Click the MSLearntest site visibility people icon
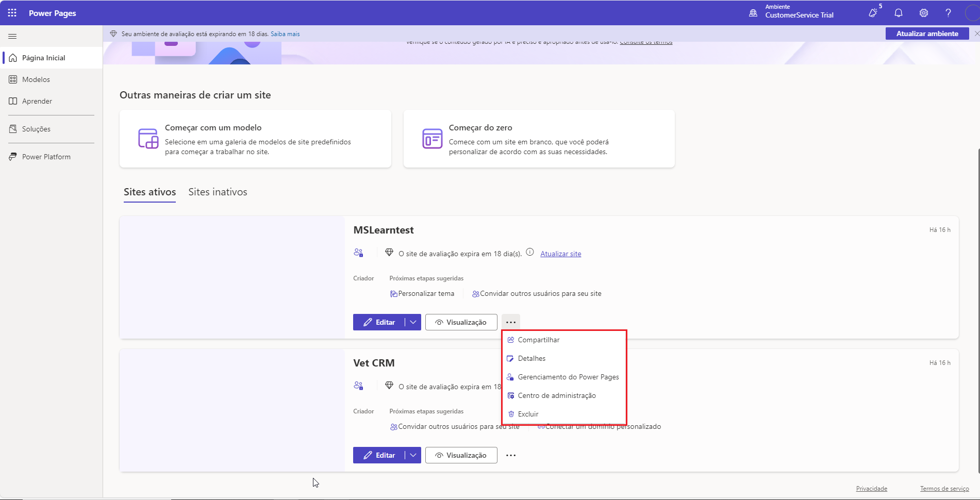Image resolution: width=980 pixels, height=500 pixels. (x=358, y=253)
